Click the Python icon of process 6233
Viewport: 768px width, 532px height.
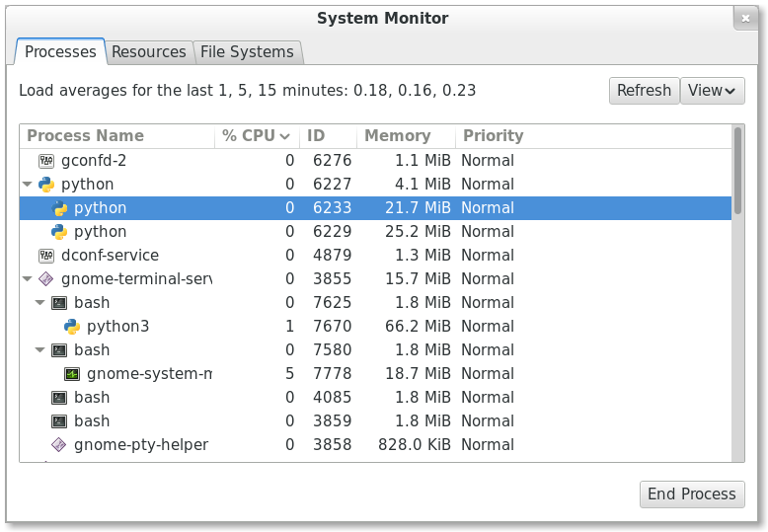pyautogui.click(x=59, y=207)
